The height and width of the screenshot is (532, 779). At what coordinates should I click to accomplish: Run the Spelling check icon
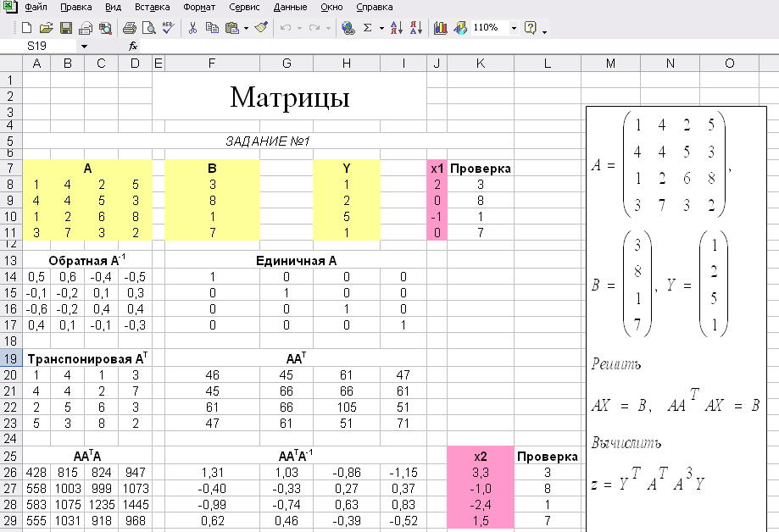168,28
